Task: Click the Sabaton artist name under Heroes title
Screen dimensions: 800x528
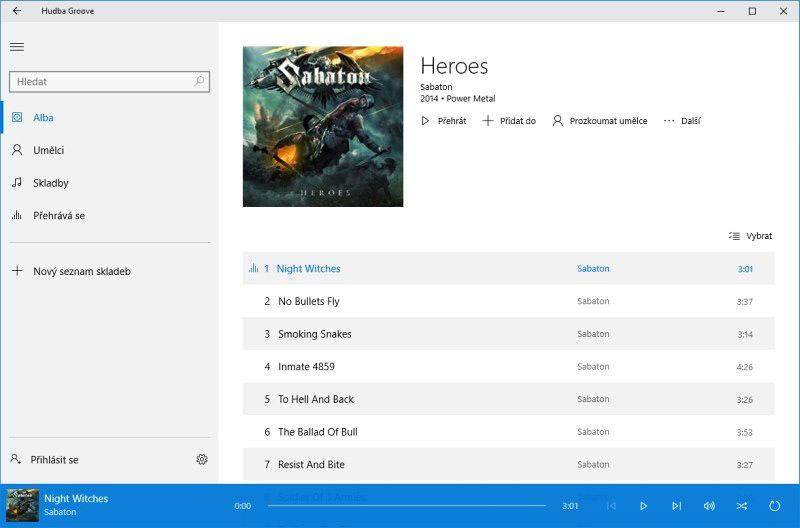Action: (x=436, y=87)
